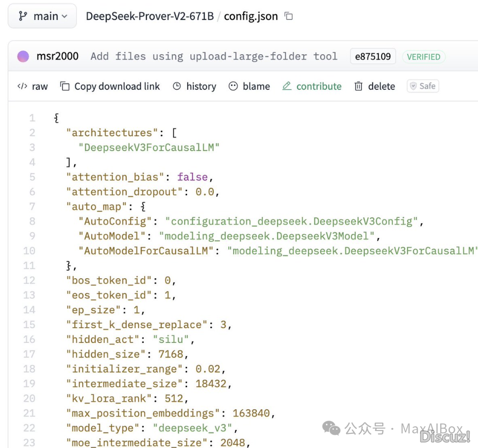Open the DeepSeek-Prover-V2-671B repository link

point(150,16)
